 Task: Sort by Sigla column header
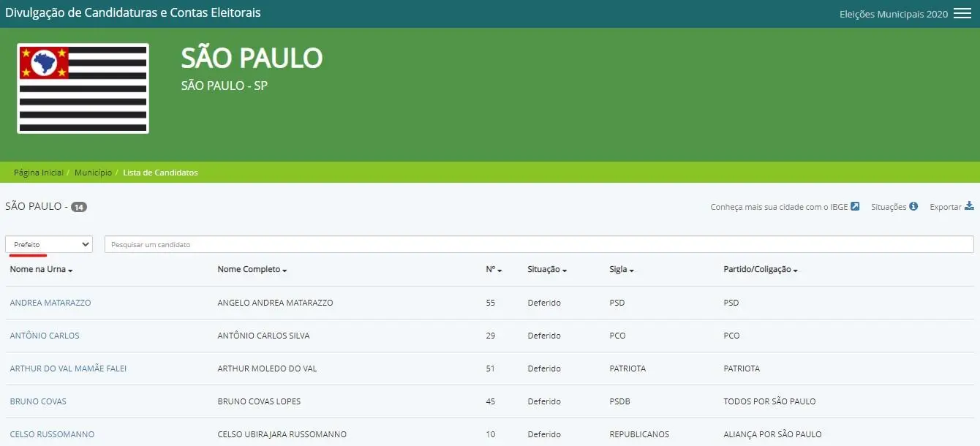(x=621, y=270)
